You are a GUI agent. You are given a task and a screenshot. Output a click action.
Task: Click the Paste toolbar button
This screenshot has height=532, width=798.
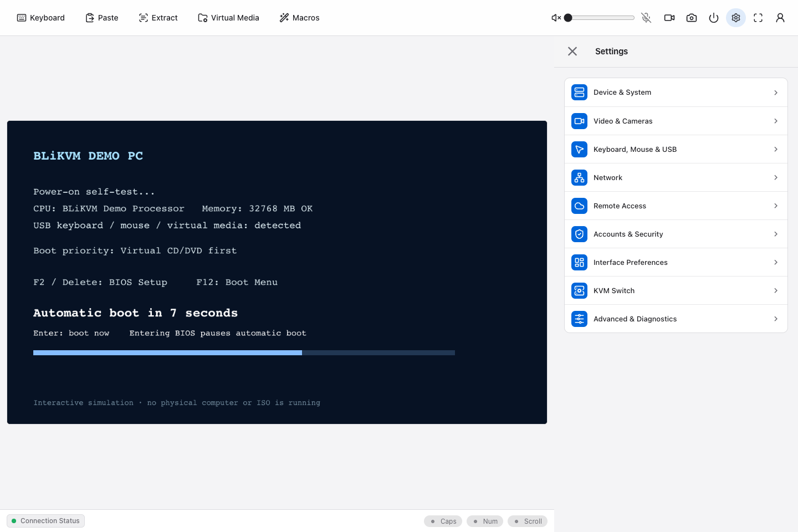point(102,18)
